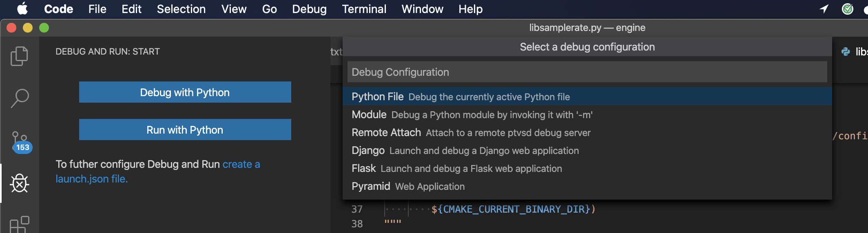Click line number 38 in the gutter
This screenshot has width=868, height=233.
357,224
